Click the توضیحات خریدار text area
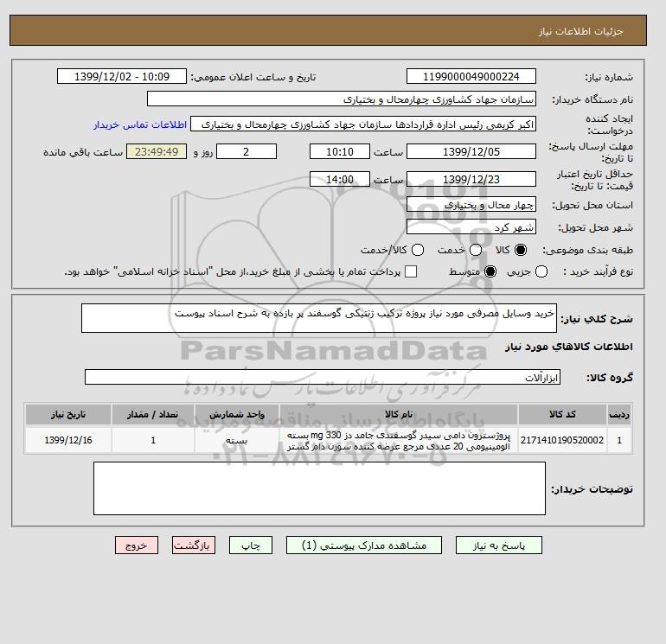The image size is (666, 644). (x=319, y=488)
